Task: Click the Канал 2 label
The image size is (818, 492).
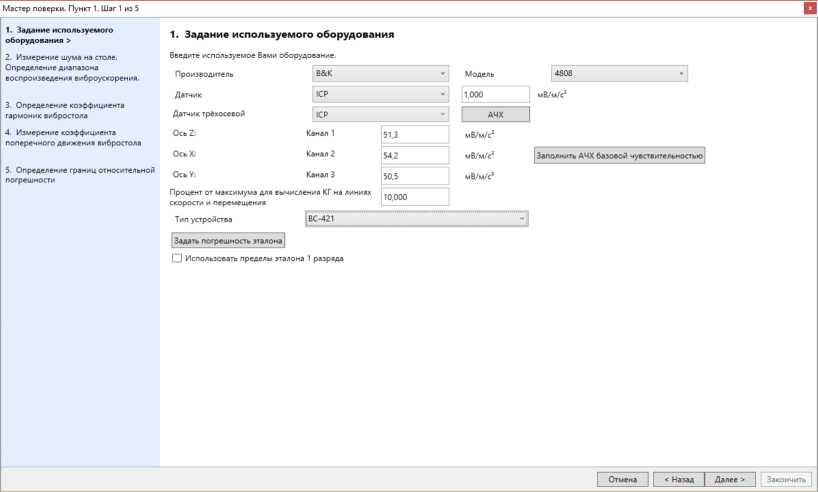Action: (320, 154)
